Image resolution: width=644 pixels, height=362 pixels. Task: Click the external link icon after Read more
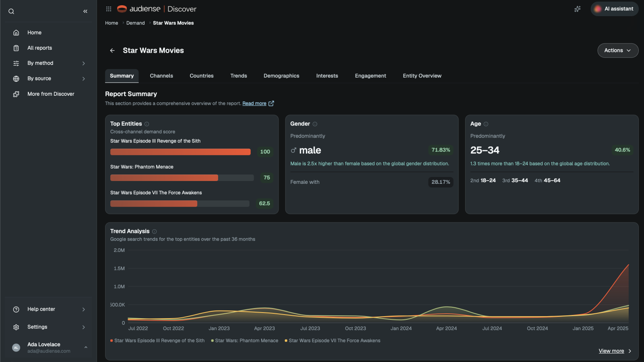(x=271, y=103)
